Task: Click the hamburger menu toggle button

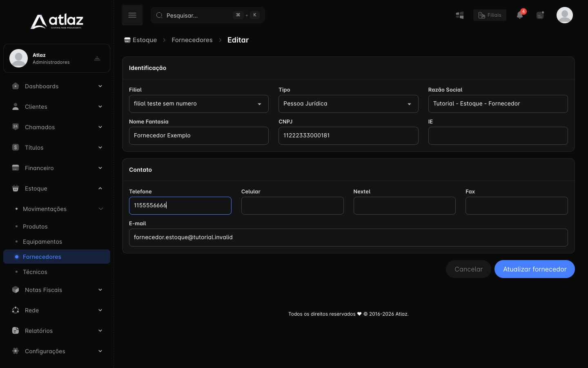Action: click(x=132, y=15)
